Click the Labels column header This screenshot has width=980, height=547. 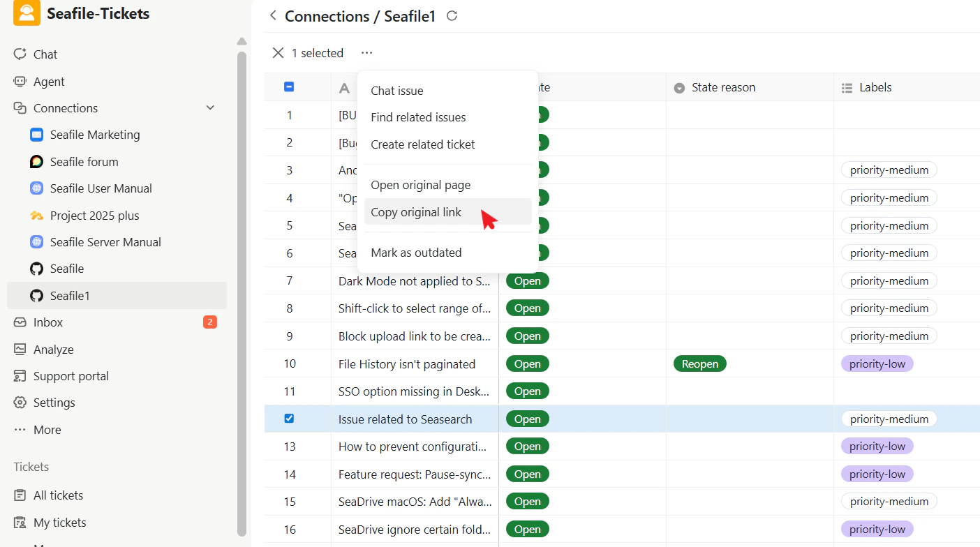tap(907, 87)
